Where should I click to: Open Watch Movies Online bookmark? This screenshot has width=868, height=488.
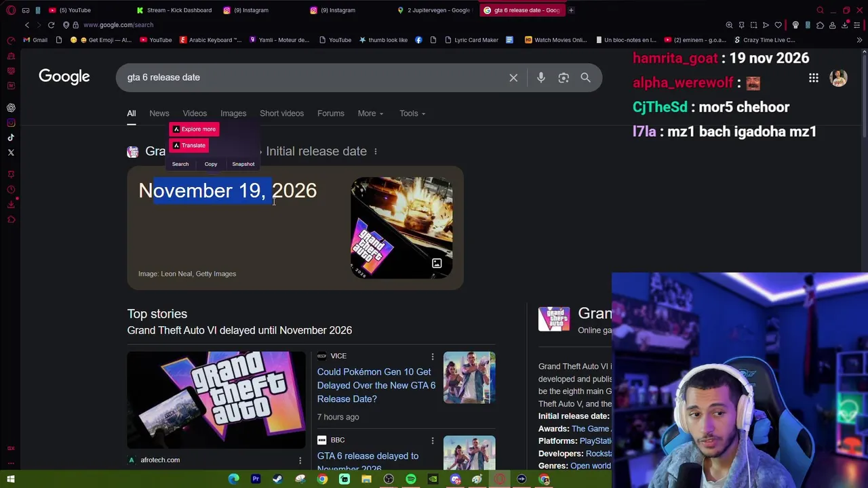point(556,40)
